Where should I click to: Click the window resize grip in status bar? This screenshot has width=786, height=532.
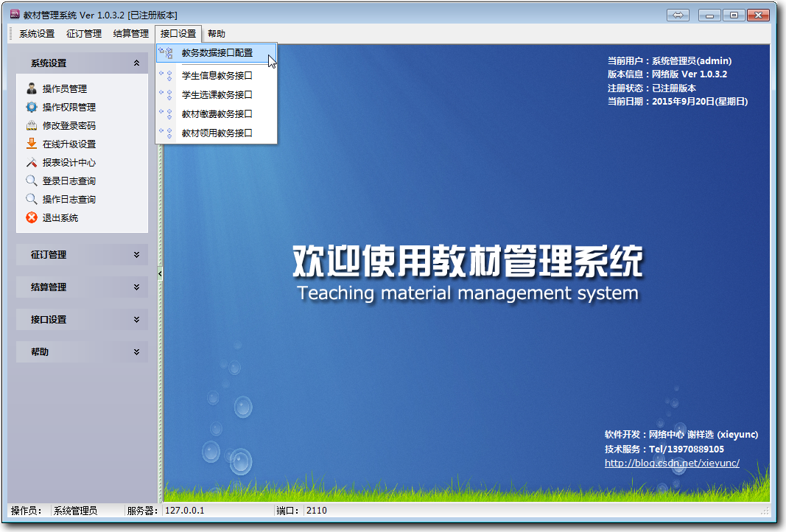click(x=765, y=511)
